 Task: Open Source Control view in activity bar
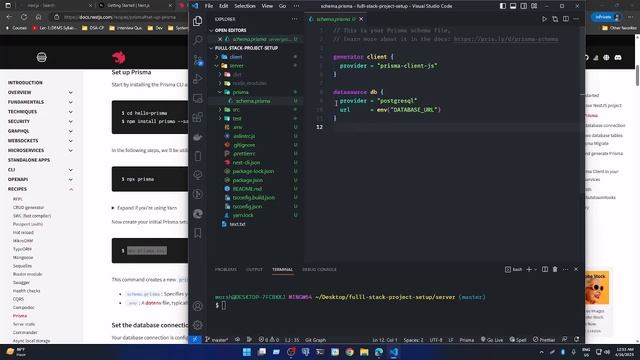(x=198, y=60)
